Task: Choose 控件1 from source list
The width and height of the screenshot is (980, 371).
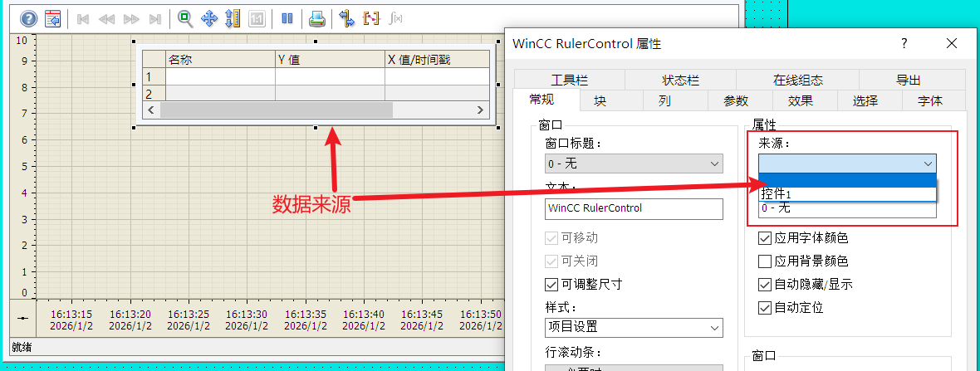Action: 847,194
